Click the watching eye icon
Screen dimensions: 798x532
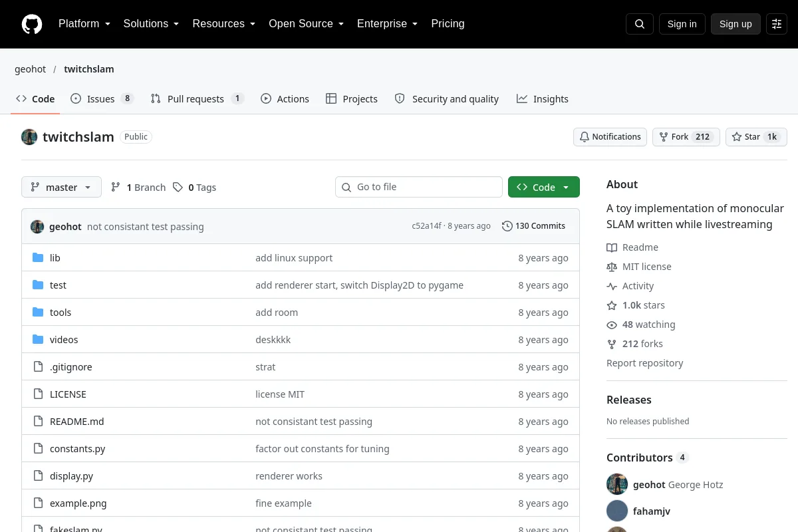click(x=612, y=325)
